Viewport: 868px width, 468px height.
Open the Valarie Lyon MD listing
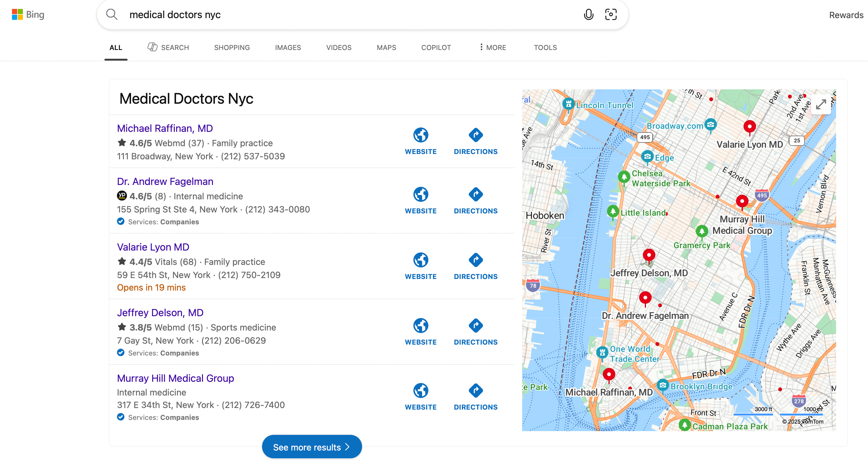pos(153,247)
